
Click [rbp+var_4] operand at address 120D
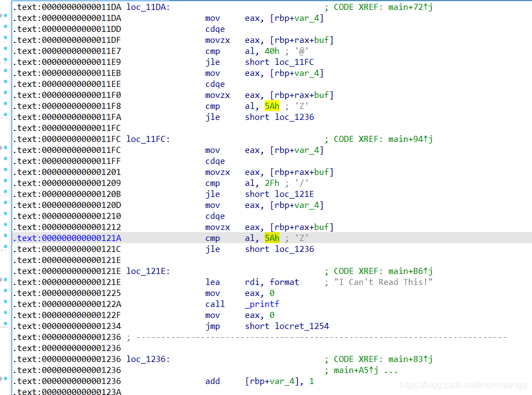click(x=297, y=205)
